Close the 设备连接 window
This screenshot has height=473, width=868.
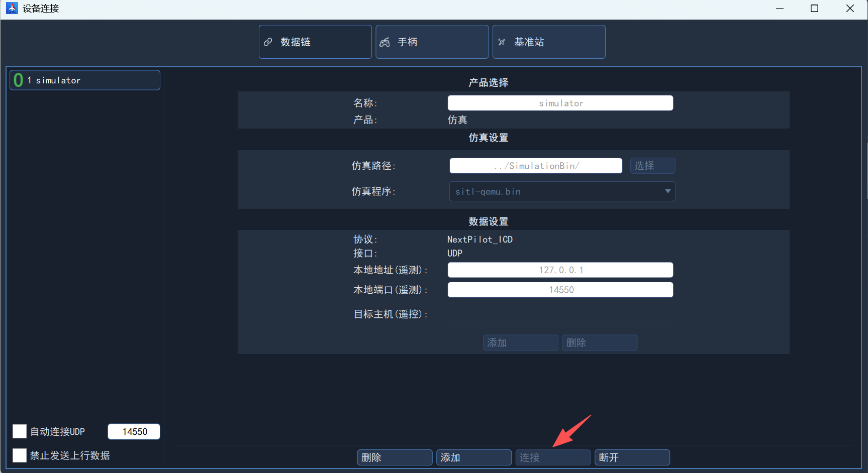pos(850,9)
